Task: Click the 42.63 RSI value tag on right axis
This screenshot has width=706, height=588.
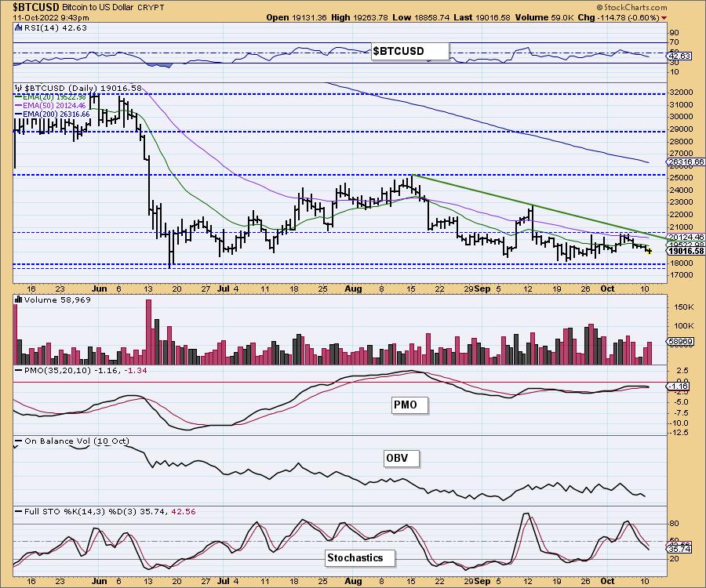Action: [x=679, y=56]
